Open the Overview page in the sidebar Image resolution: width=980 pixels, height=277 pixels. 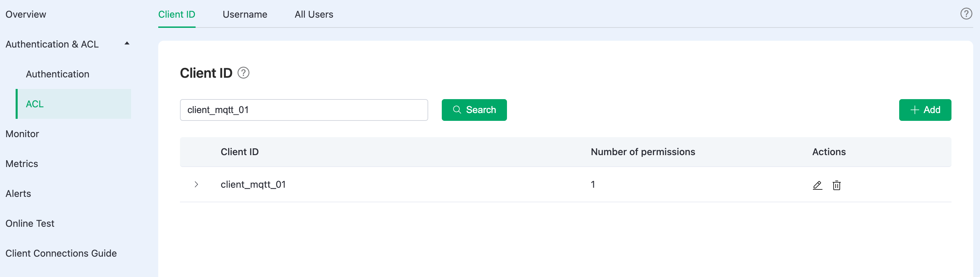[x=25, y=15]
